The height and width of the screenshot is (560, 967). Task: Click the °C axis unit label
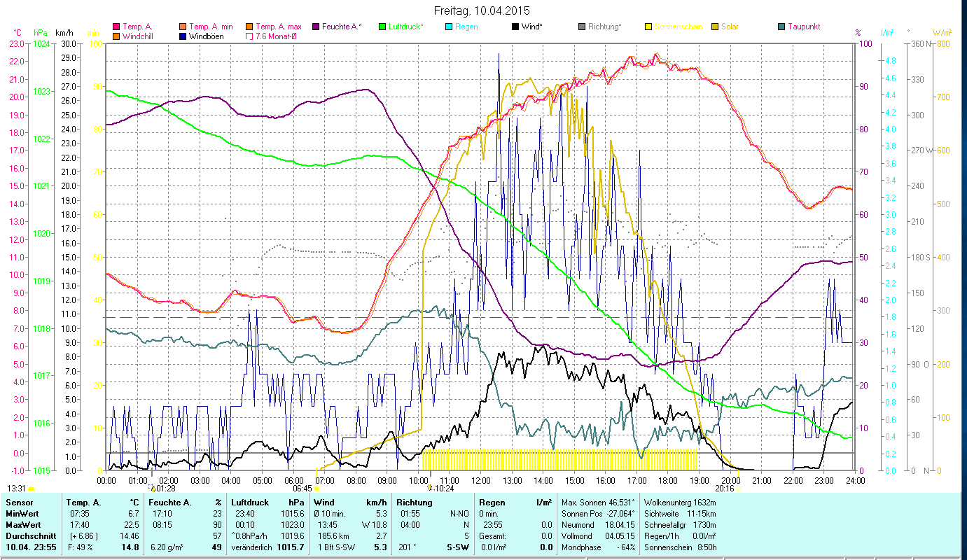tap(18, 33)
